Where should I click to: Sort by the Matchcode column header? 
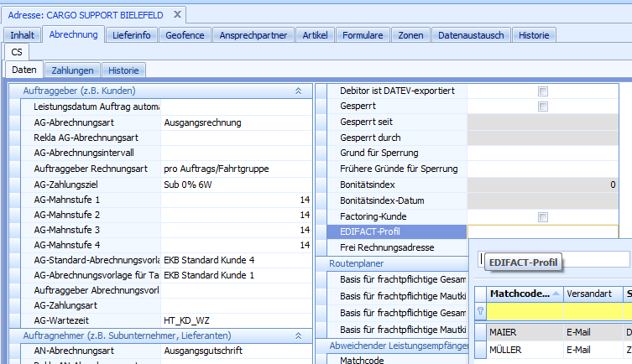(520, 294)
